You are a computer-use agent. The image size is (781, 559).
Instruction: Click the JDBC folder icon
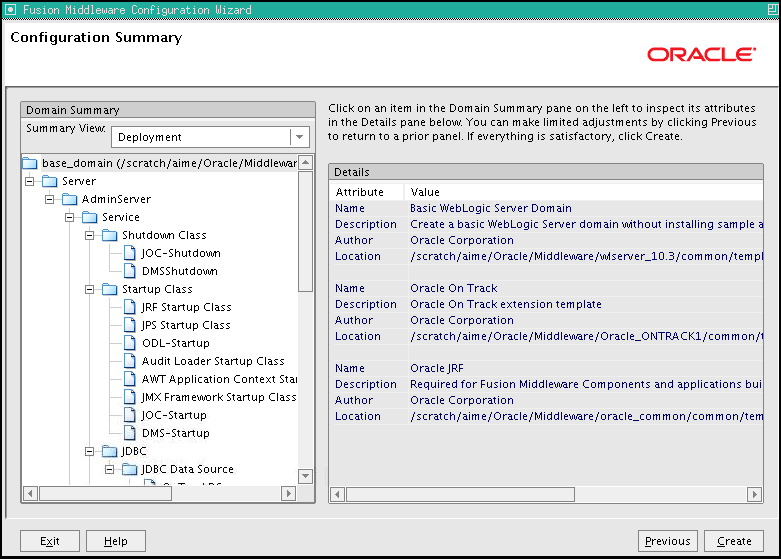(x=110, y=451)
